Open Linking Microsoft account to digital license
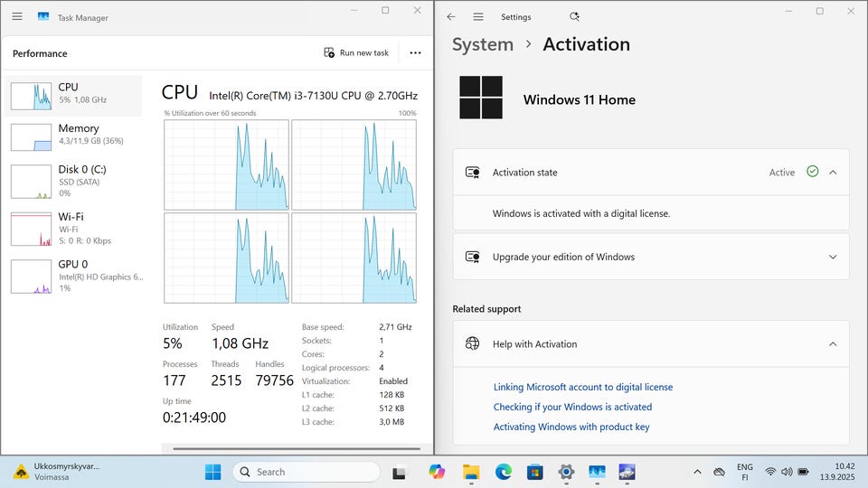868x488 pixels. 583,388
